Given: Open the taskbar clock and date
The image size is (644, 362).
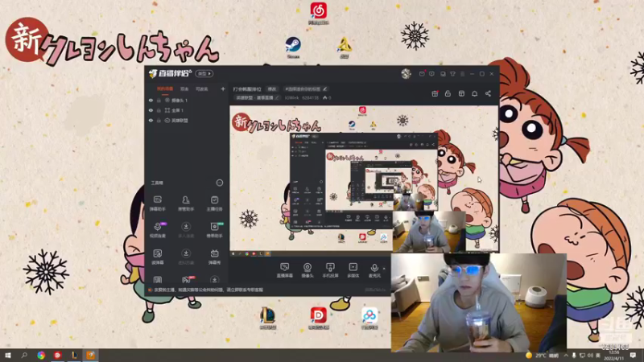Looking at the screenshot, I should coord(613,355).
